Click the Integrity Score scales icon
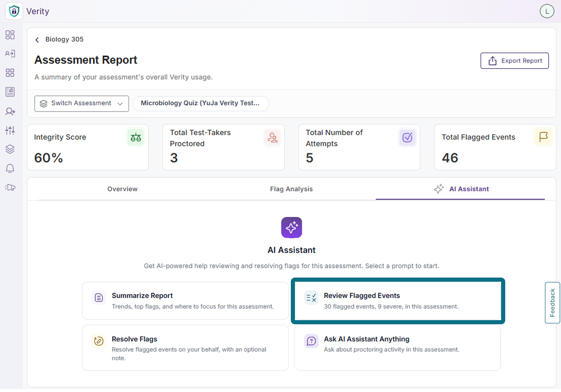561x392 pixels. click(135, 137)
